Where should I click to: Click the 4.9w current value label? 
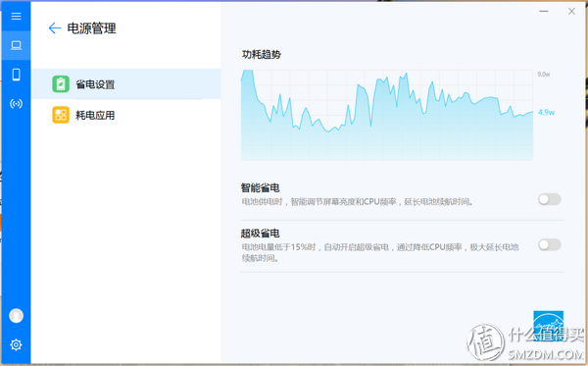pyautogui.click(x=546, y=112)
